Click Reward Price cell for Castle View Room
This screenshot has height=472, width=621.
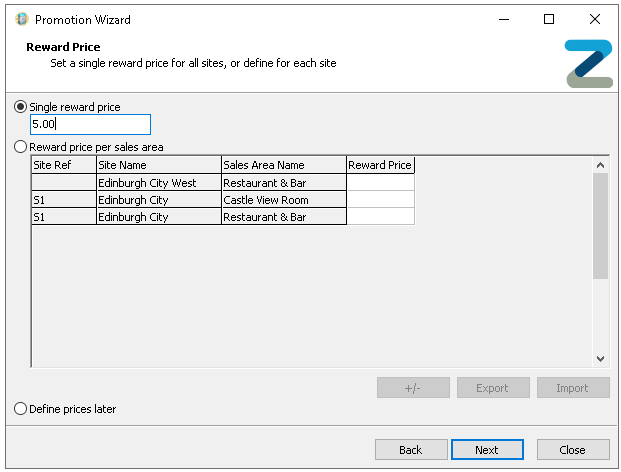380,200
